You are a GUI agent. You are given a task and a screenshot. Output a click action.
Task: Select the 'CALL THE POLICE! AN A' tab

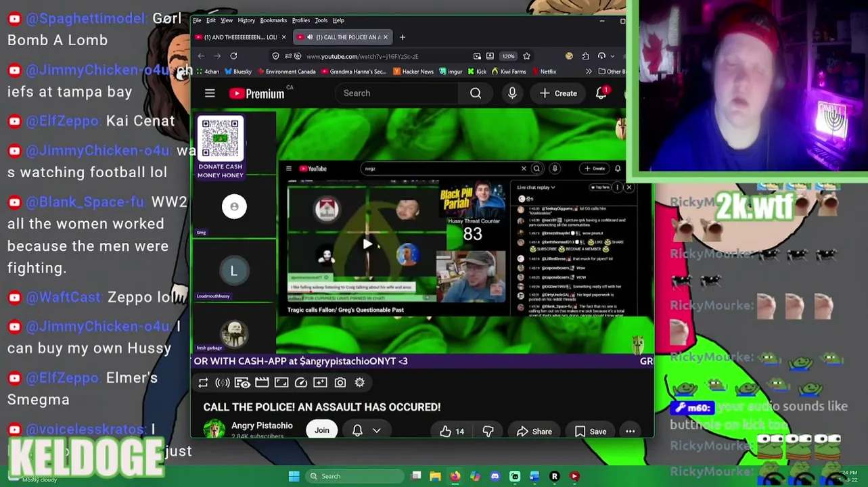342,37
